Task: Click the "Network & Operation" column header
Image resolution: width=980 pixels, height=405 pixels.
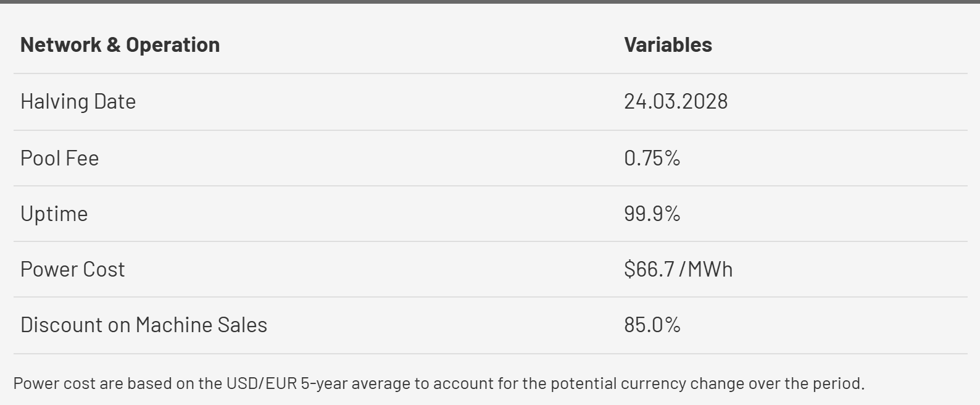Action: (120, 45)
